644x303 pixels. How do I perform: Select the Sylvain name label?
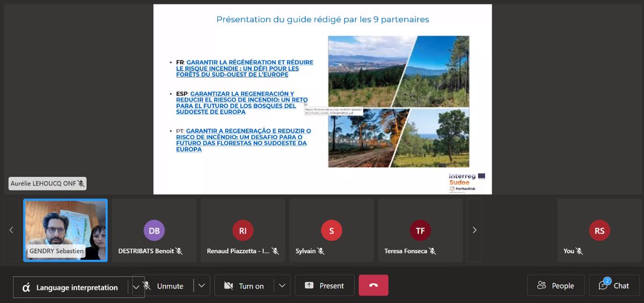click(305, 251)
